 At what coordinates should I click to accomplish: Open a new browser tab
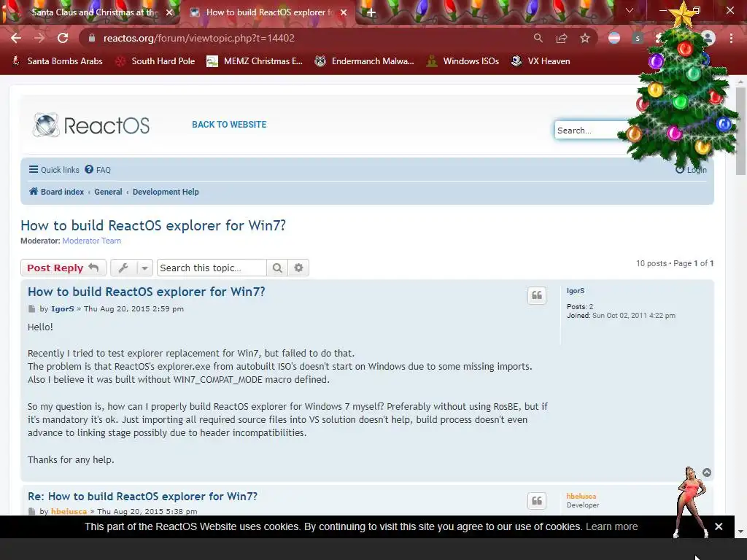(x=371, y=13)
